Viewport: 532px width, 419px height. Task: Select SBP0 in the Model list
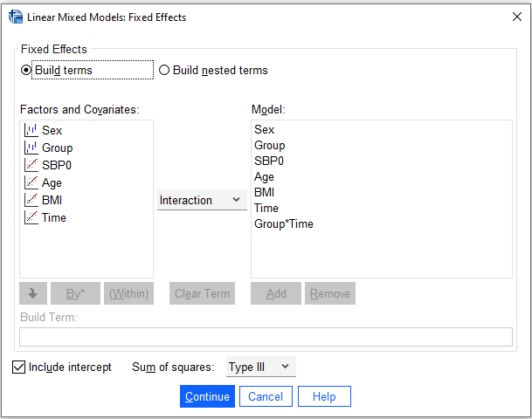[269, 161]
